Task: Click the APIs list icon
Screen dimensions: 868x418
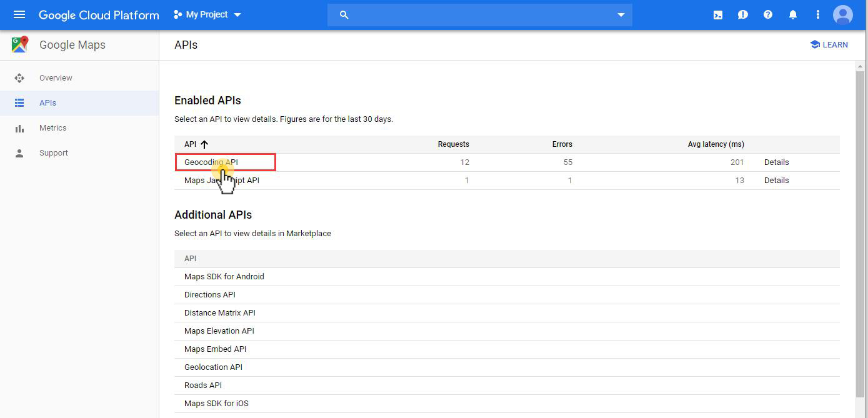Action: coord(19,103)
